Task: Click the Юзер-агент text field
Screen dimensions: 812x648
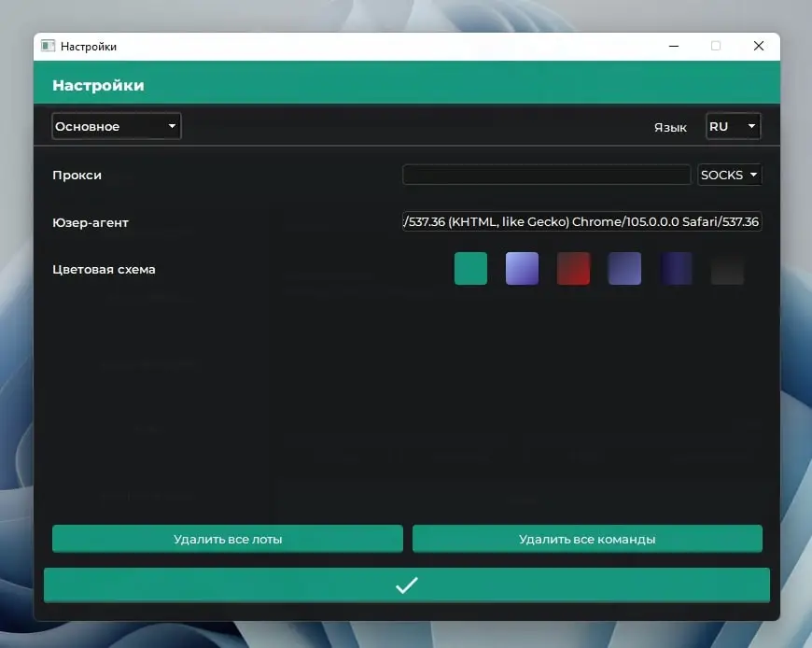Action: 581,221
